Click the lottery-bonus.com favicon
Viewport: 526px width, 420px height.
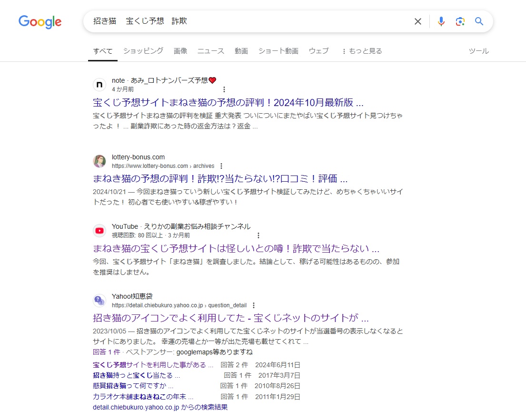(x=99, y=161)
